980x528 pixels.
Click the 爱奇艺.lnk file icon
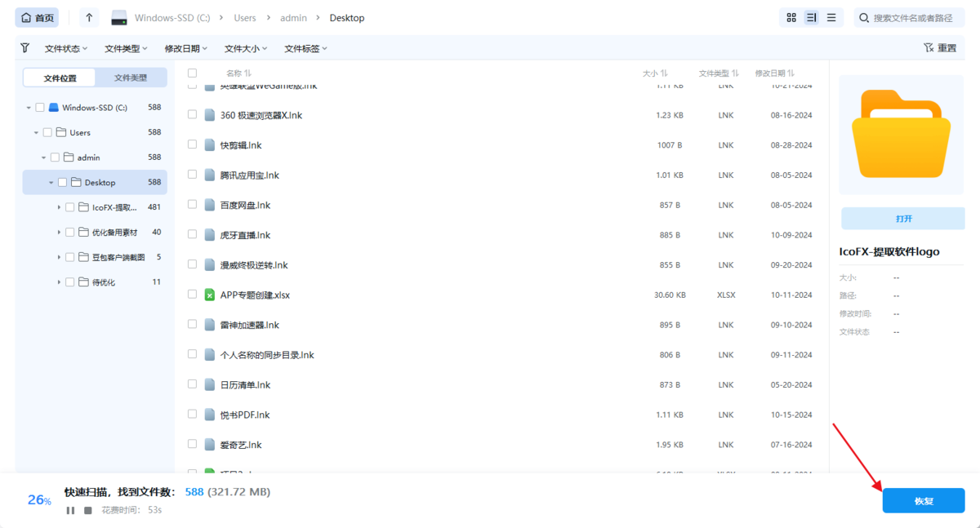[x=210, y=445]
